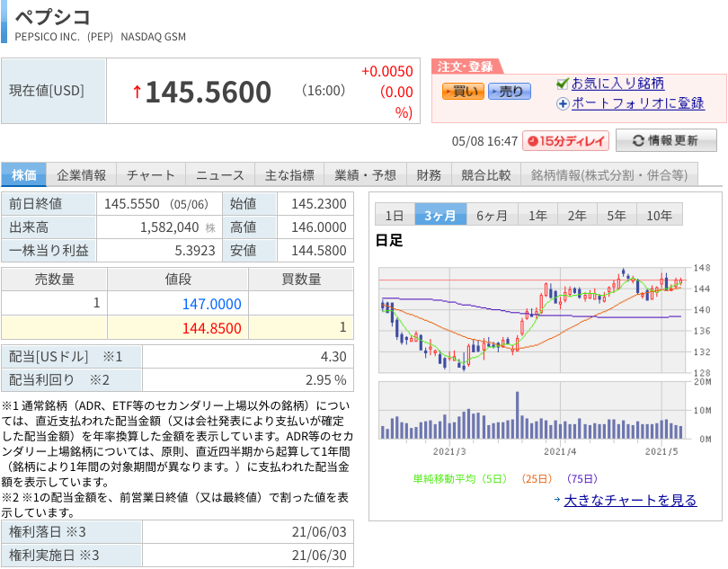Image resolution: width=728 pixels, height=569 pixels.
Task: Click the 前日終値 value 145.5550
Action: click(x=132, y=204)
